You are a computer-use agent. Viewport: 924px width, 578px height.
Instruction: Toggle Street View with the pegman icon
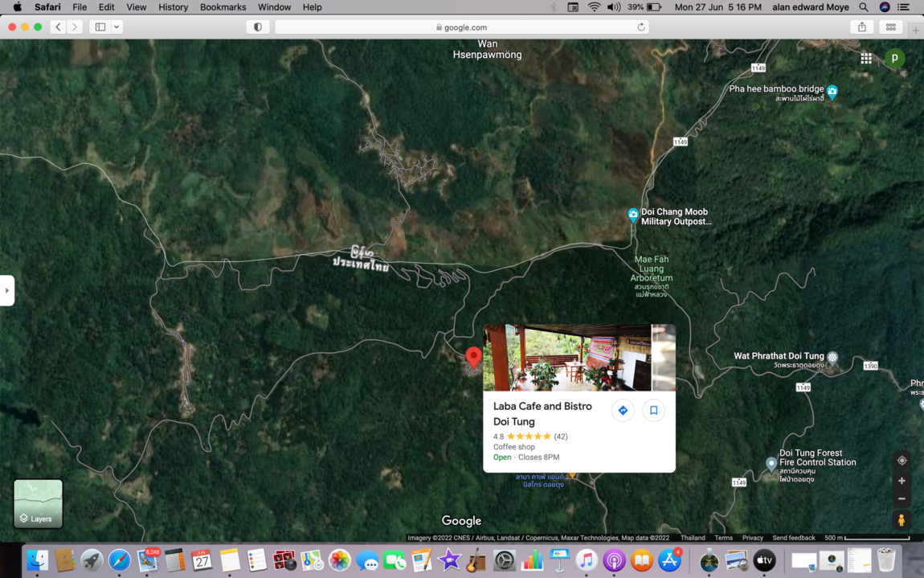(x=902, y=519)
